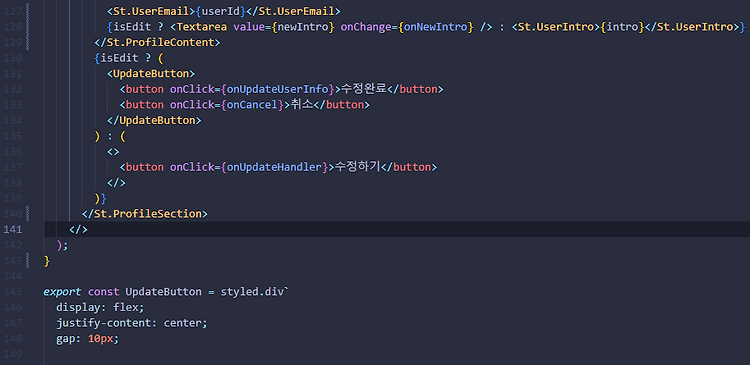
Task: Click isEdit on line 130
Action: pos(119,58)
